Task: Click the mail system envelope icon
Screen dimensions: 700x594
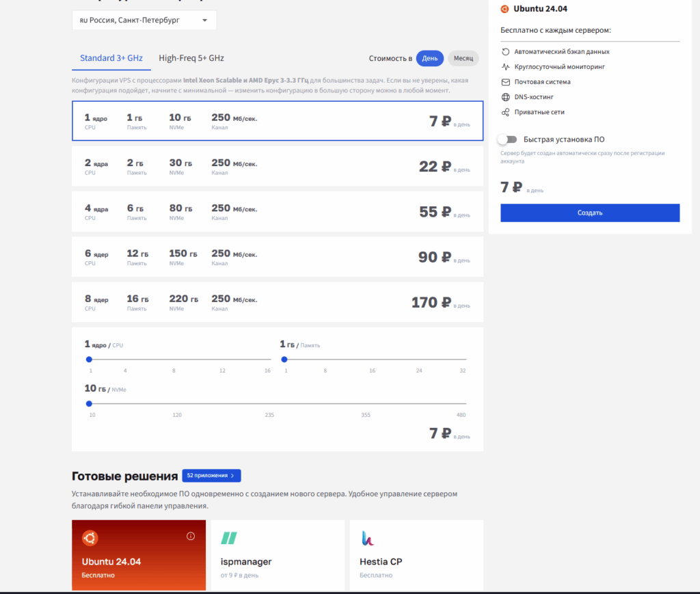Action: [505, 82]
